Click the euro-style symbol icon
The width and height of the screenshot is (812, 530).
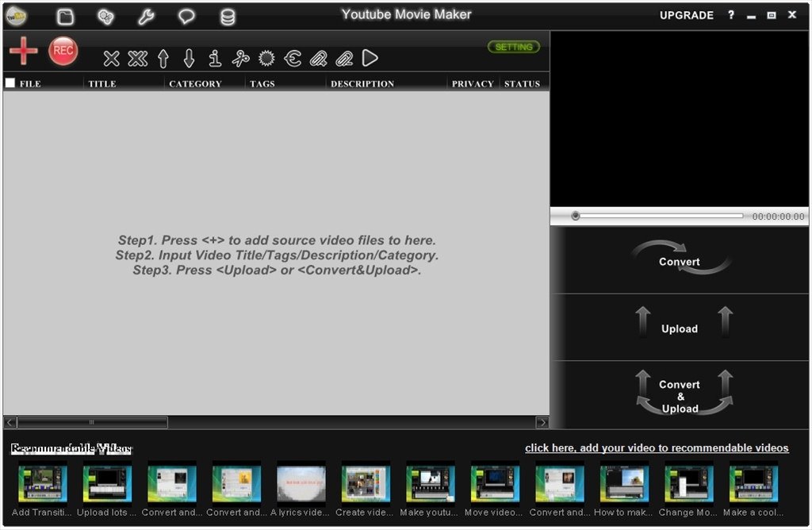coord(293,59)
